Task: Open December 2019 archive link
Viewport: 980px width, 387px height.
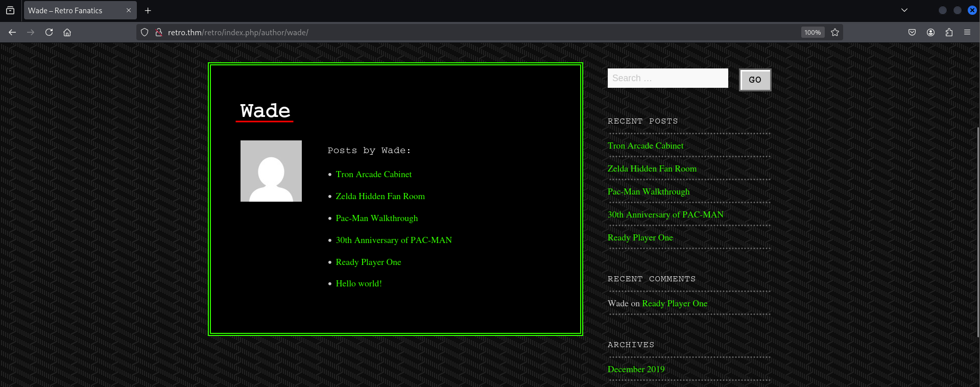Action: coord(636,369)
